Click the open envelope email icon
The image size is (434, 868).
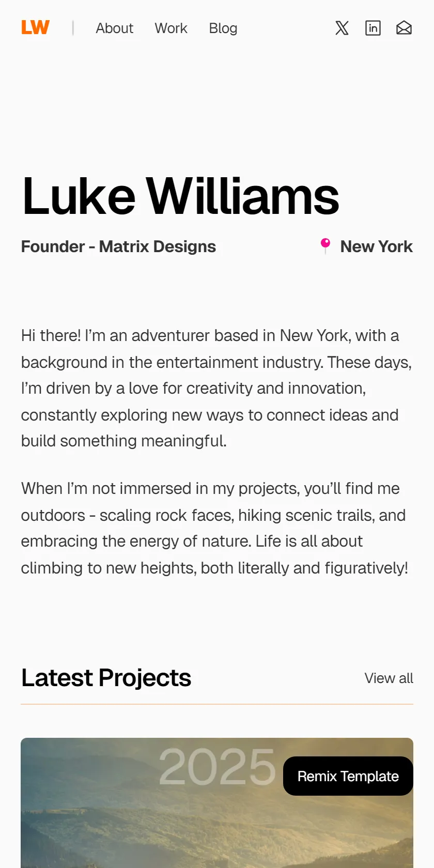[x=404, y=28]
